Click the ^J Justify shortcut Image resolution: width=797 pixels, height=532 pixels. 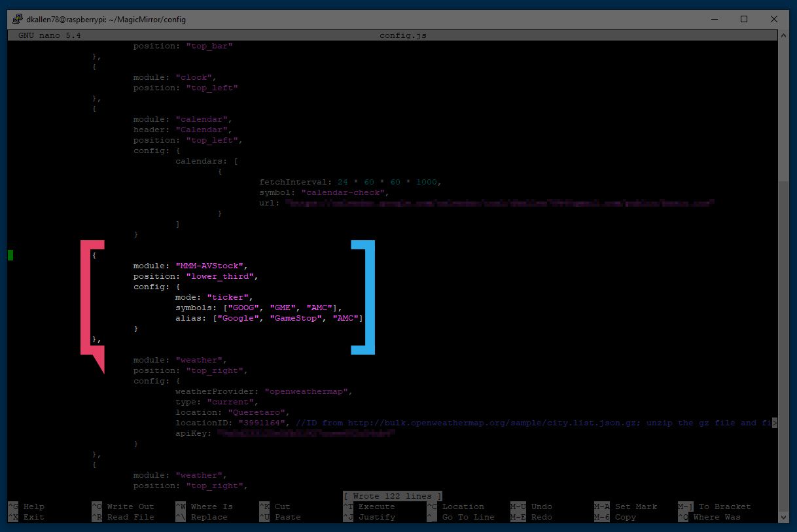369,517
